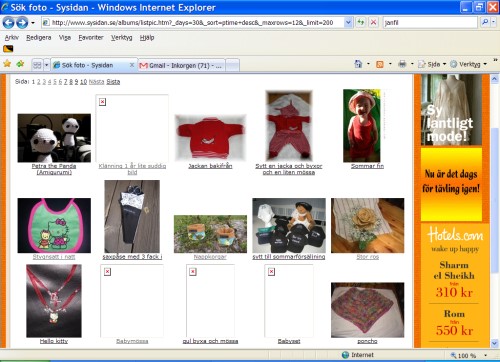This screenshot has height=362, width=500.
Task: Click the Add to Favorites icon
Action: click(20, 64)
